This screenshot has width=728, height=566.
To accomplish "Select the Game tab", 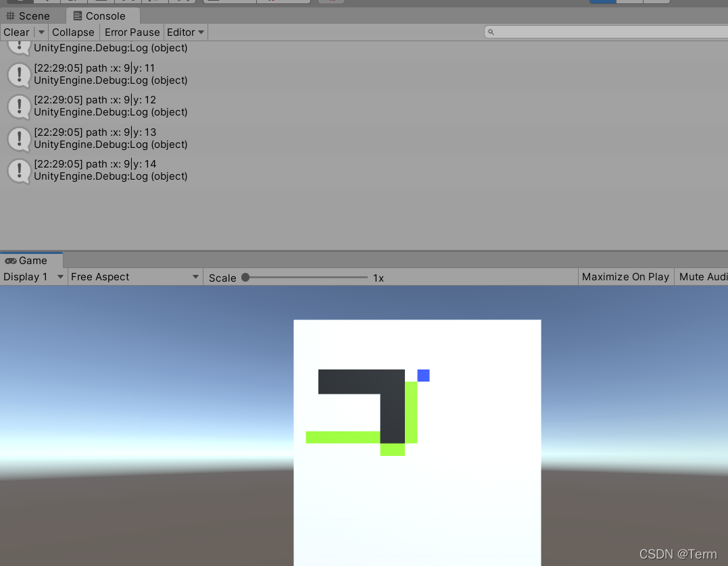I will tap(31, 261).
